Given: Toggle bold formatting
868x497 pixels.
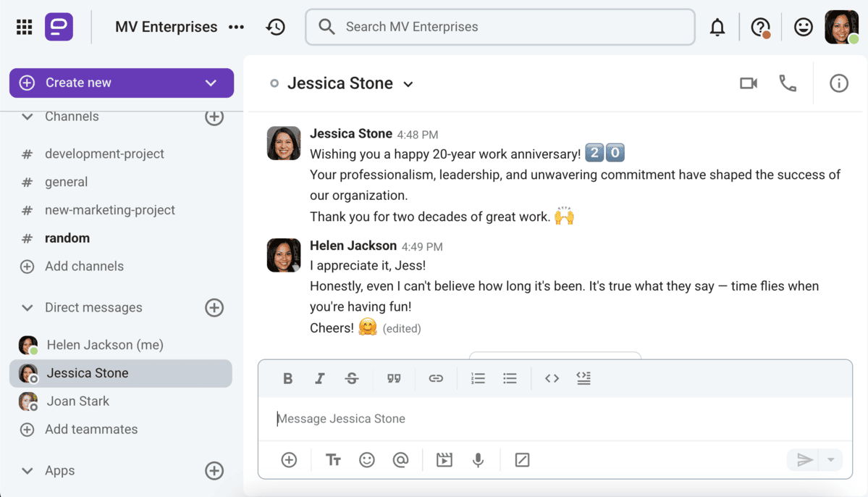Looking at the screenshot, I should [287, 378].
